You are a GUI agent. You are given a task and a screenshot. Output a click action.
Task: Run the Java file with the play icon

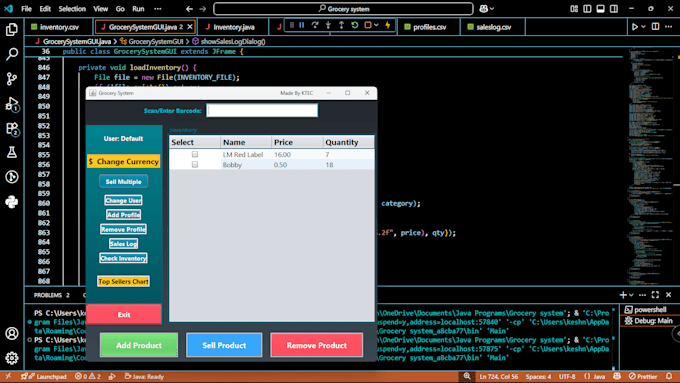coord(635,27)
